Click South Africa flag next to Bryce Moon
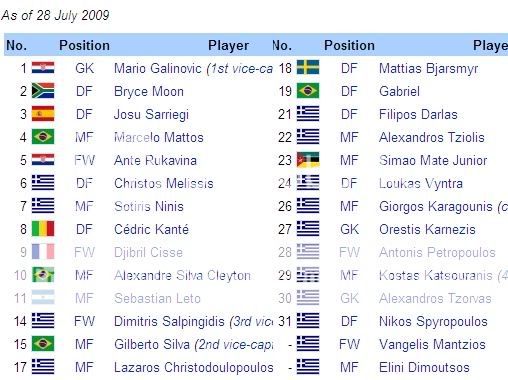This screenshot has width=508, height=380. (x=43, y=91)
